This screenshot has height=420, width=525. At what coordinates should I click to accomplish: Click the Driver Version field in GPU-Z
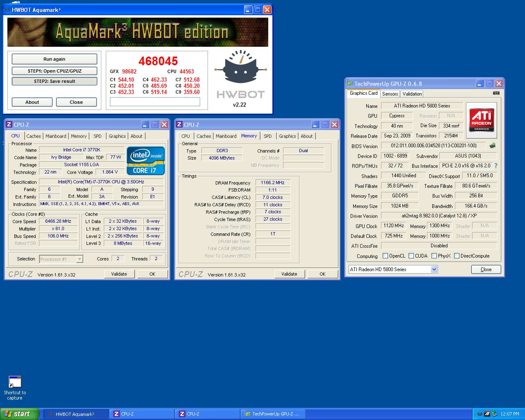click(439, 216)
